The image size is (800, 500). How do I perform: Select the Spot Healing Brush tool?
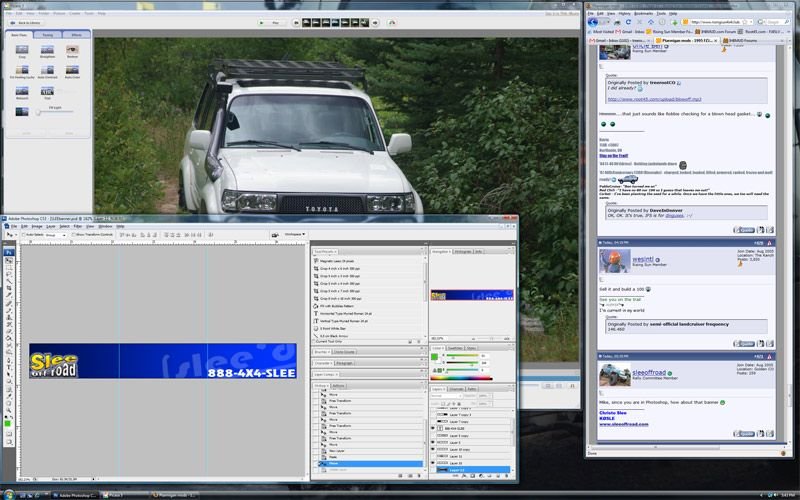point(9,303)
